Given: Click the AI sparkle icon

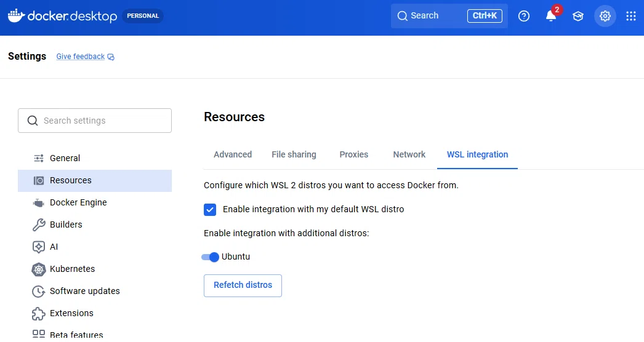Looking at the screenshot, I should click(x=39, y=247).
